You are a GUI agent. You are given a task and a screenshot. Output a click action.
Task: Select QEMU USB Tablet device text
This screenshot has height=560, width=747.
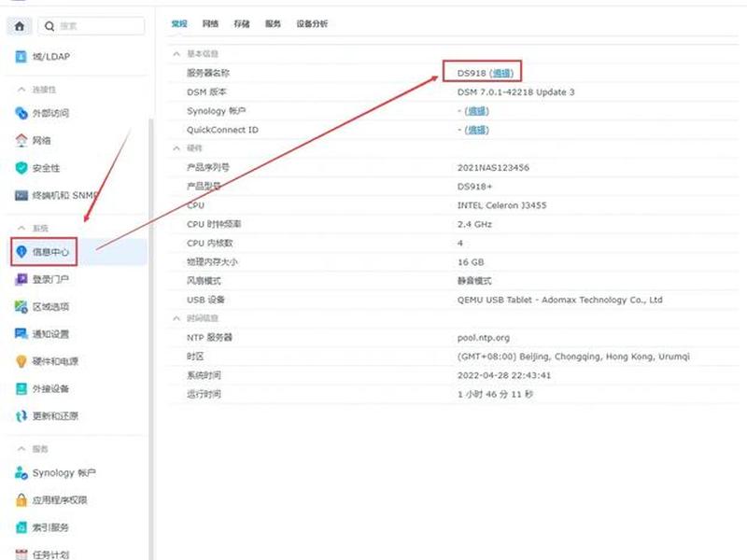pyautogui.click(x=559, y=300)
